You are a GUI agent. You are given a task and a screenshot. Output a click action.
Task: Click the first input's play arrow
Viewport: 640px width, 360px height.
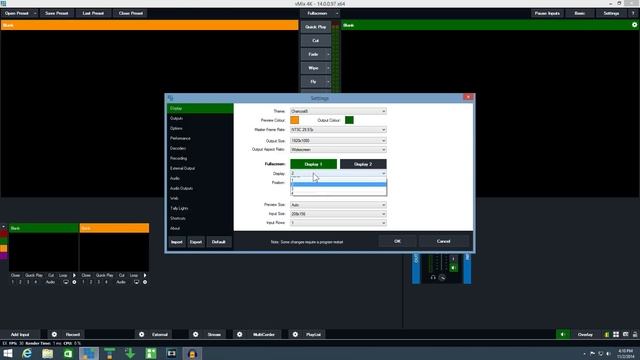(x=74, y=275)
